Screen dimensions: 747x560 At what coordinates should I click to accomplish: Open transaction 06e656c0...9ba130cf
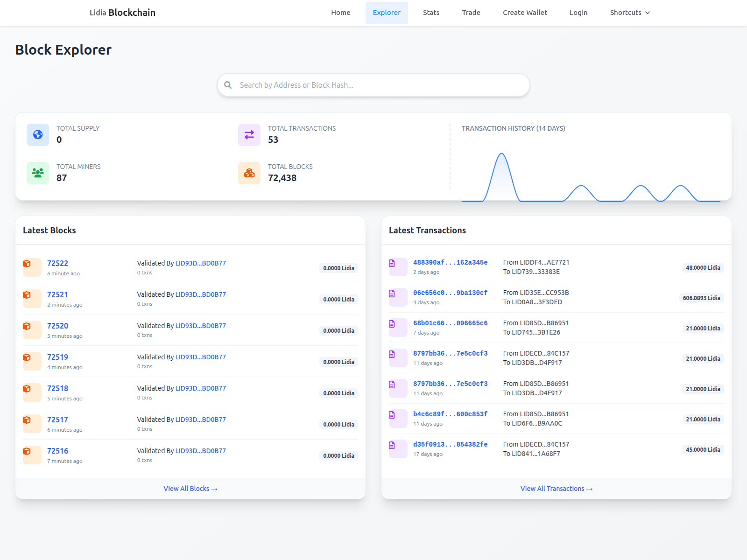click(451, 293)
